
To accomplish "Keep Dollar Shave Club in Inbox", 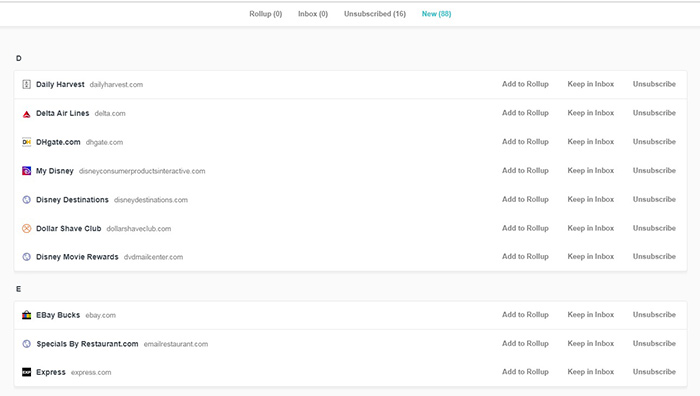I will 591,228.
